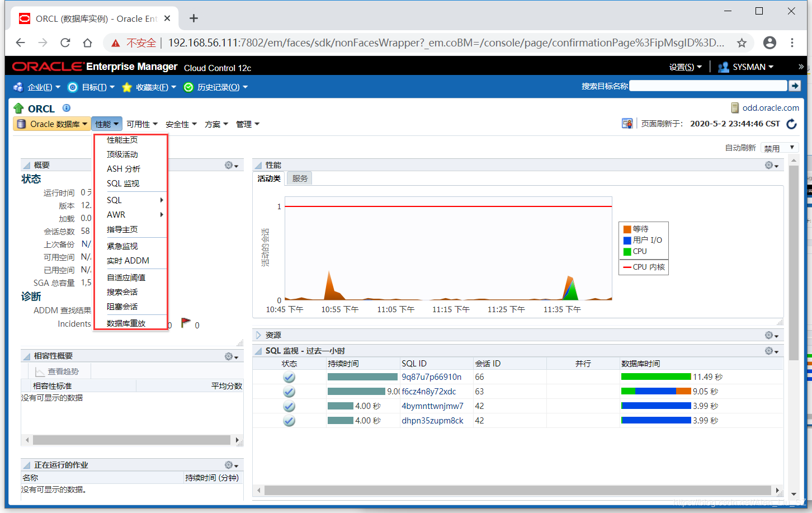Open a new browser tab
812x513 pixels.
(193, 18)
